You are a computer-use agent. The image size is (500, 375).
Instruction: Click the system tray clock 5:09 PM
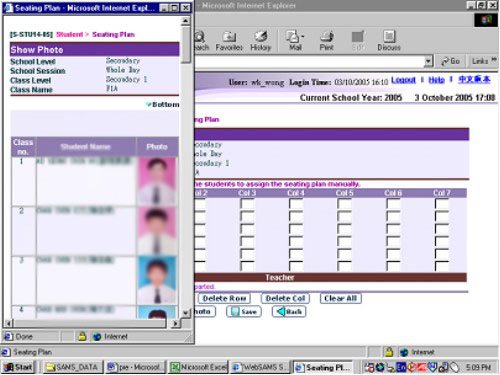coord(478,367)
